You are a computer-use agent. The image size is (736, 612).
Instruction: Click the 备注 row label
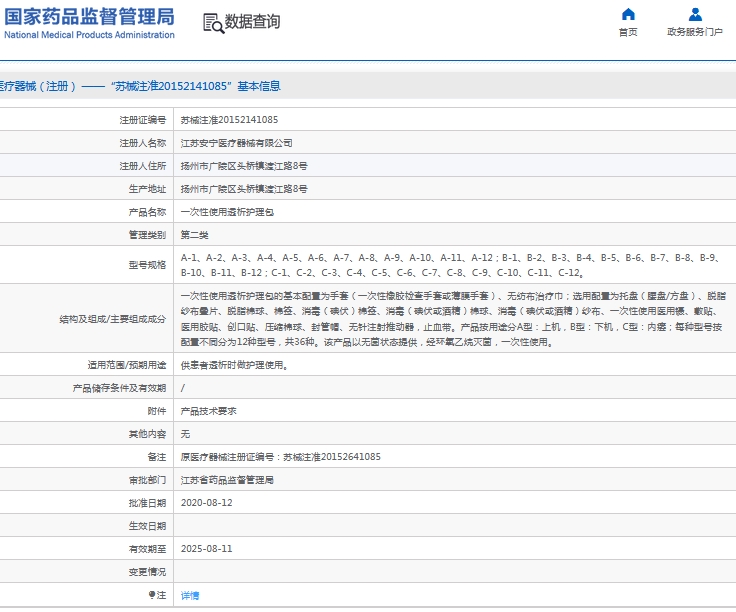pos(157,457)
